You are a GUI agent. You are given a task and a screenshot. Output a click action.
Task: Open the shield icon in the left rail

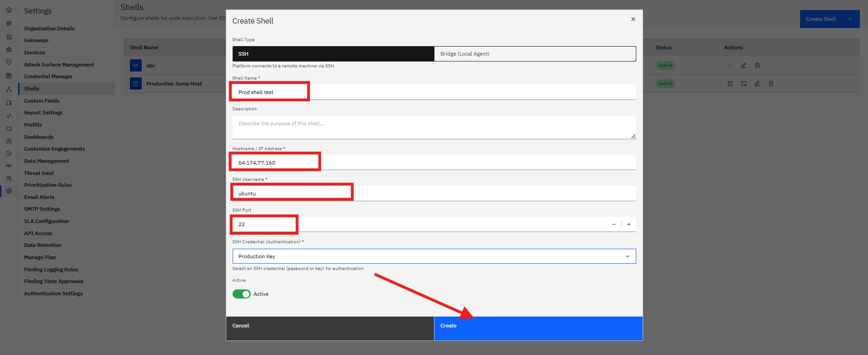9,62
